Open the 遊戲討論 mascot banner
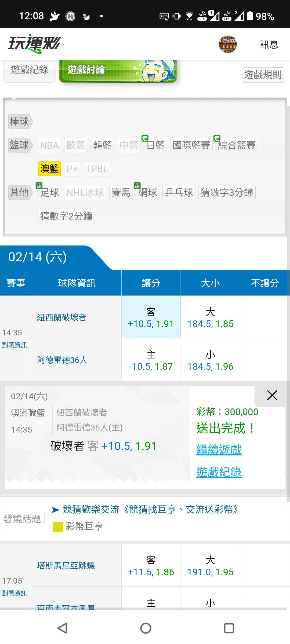The image size is (290, 644). [118, 71]
